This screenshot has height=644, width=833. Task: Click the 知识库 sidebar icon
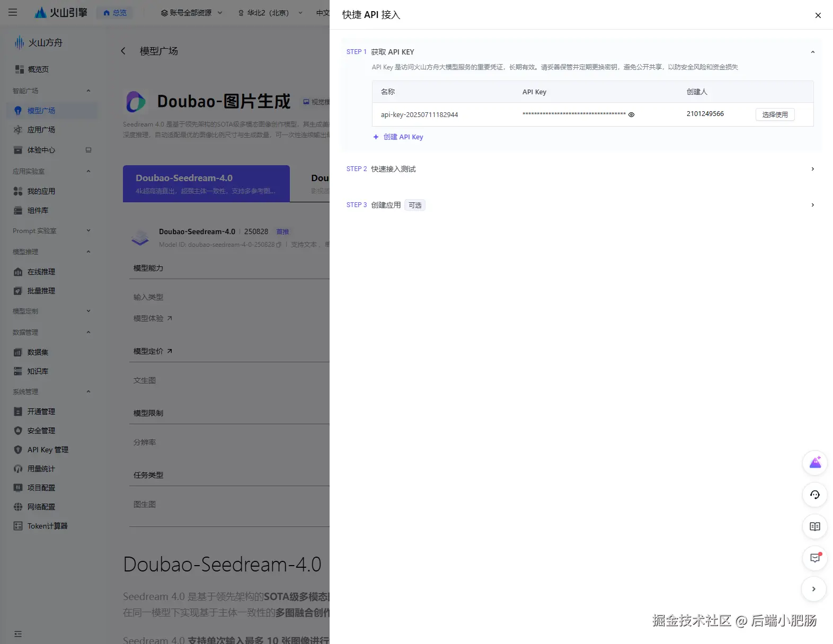point(18,371)
